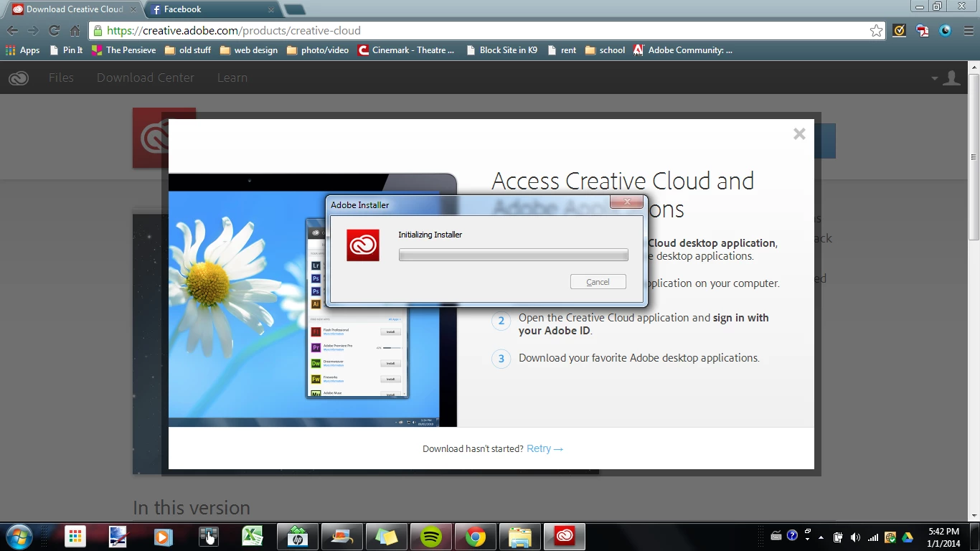Go back to the previous page
The width and height of the screenshot is (980, 551).
[x=12, y=31]
